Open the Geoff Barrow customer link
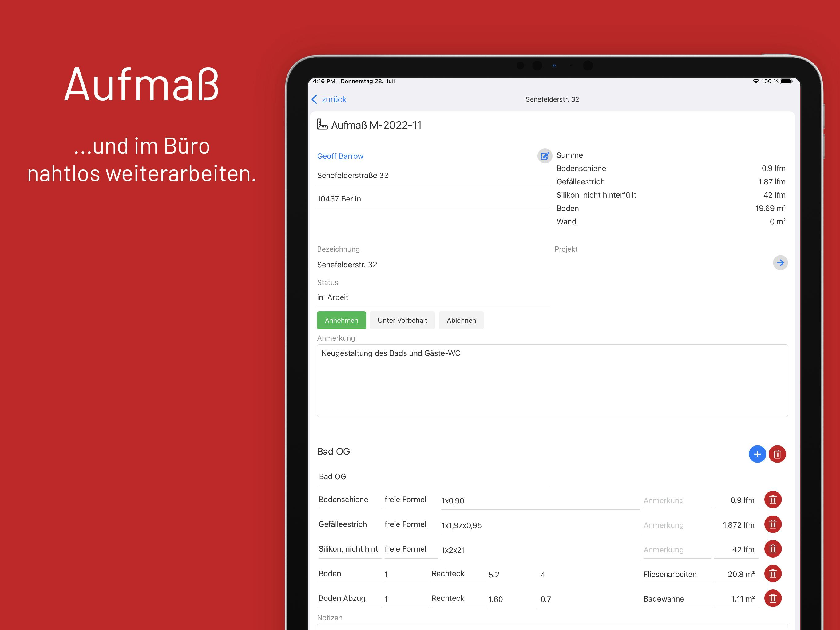The image size is (840, 630). click(340, 156)
